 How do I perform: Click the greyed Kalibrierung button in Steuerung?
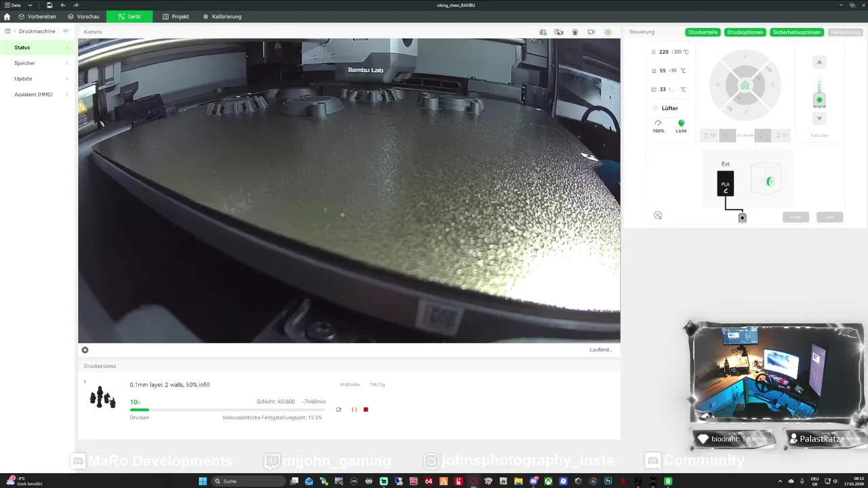point(845,32)
